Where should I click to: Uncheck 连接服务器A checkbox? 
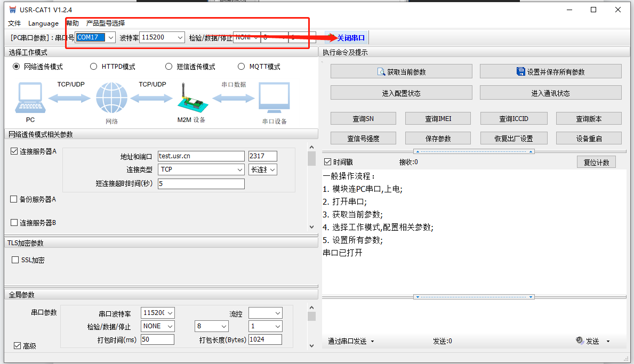(x=14, y=151)
